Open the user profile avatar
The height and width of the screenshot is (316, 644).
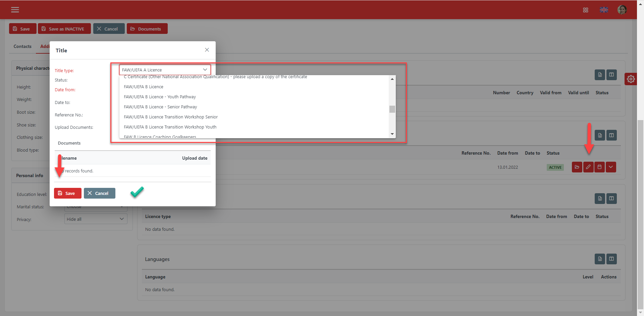point(622,10)
